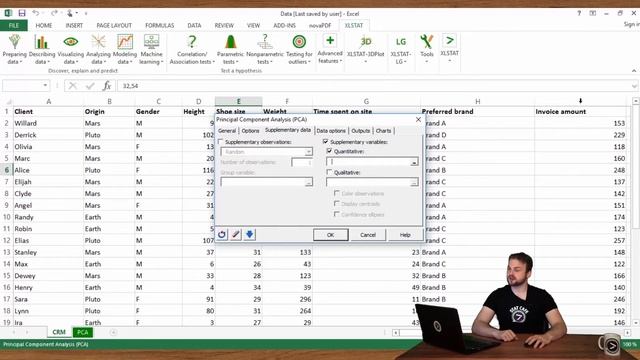The height and width of the screenshot is (360, 640).
Task: Click the blue down arrow icon in PCA dialog
Action: tap(249, 234)
